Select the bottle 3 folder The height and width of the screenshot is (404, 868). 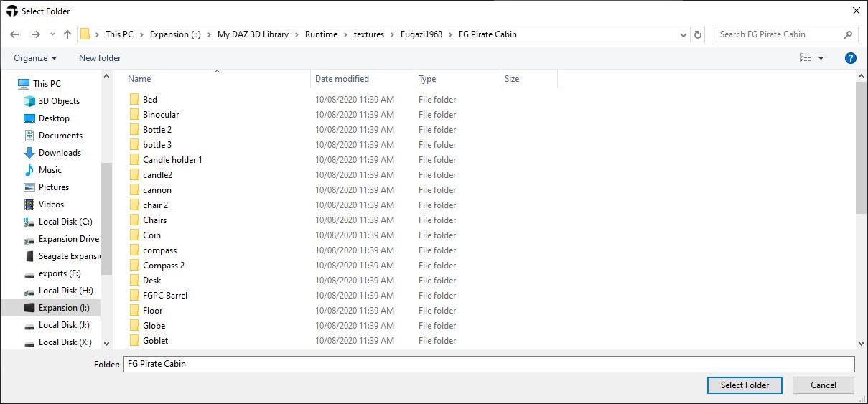pos(157,145)
